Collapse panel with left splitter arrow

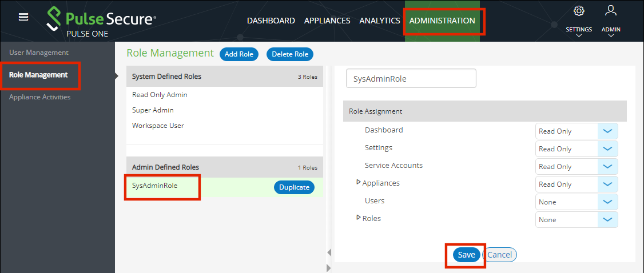pos(329,252)
